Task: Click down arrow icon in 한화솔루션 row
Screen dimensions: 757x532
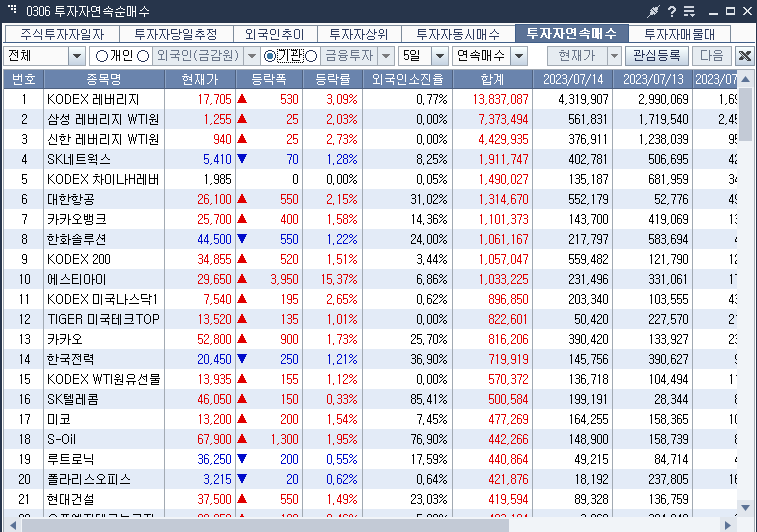Action: pyautogui.click(x=242, y=239)
